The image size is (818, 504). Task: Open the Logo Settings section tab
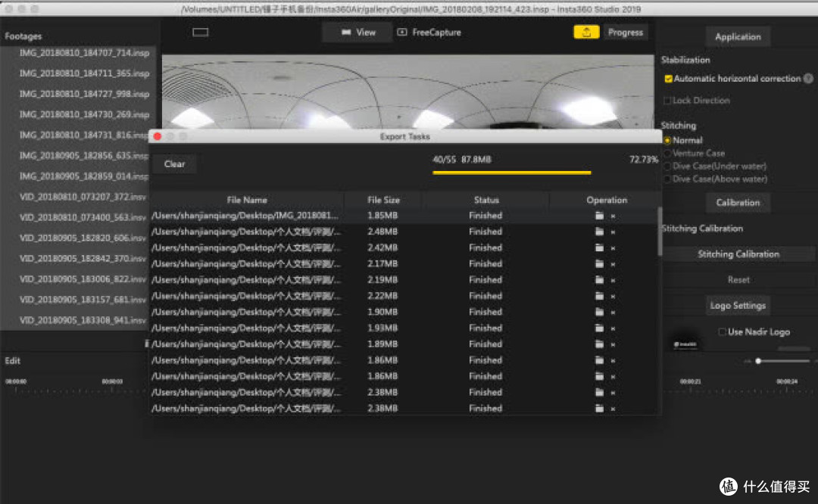pyautogui.click(x=738, y=306)
